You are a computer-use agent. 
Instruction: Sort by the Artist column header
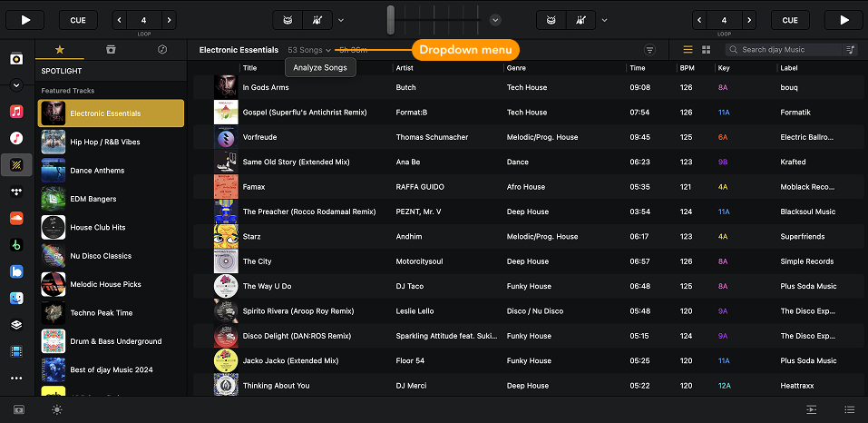point(405,67)
